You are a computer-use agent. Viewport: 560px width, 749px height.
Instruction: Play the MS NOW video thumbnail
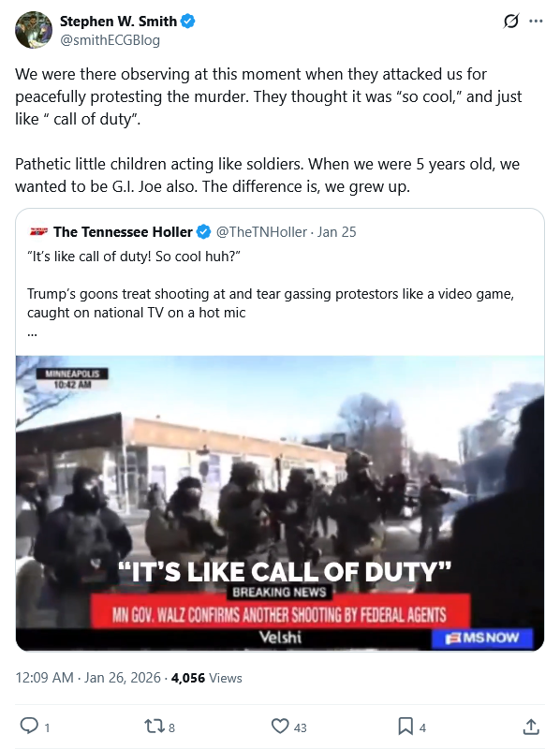pyautogui.click(x=280, y=503)
